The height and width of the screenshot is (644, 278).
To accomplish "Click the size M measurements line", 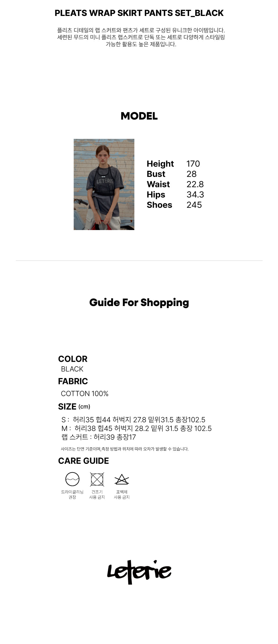I will 136,428.
